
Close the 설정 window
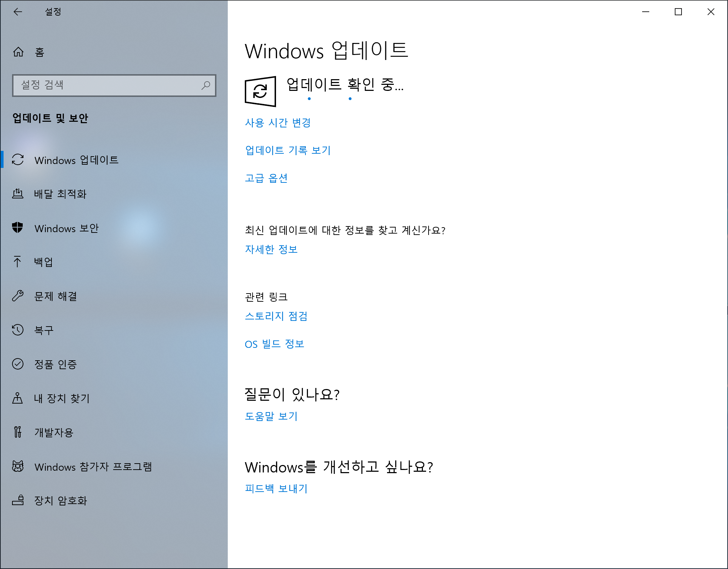pyautogui.click(x=711, y=12)
